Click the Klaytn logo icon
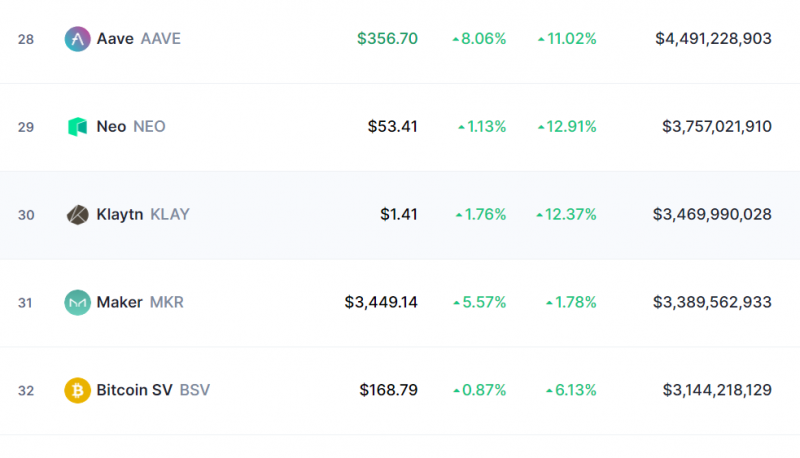The width and height of the screenshot is (800, 458). (78, 215)
